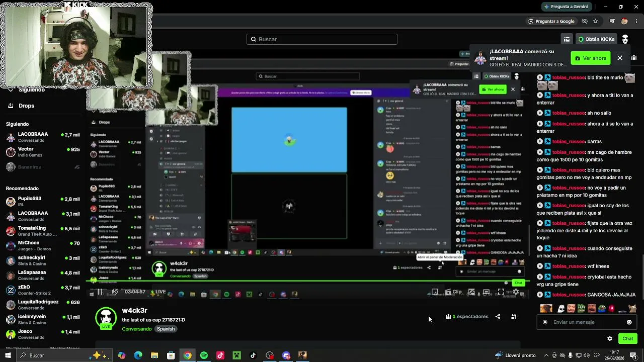This screenshot has width=644, height=362.
Task: Open zEkO Counter-Strike 2 channel
Action: click(43, 290)
